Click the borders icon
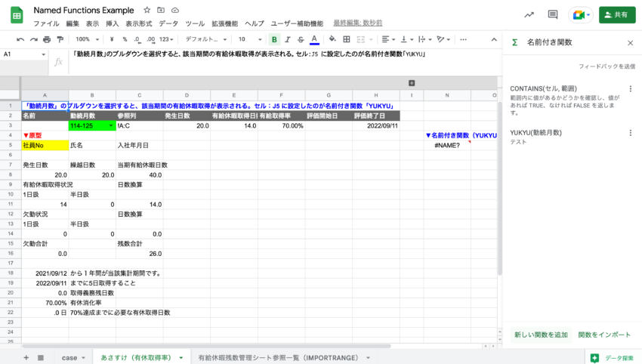This screenshot has width=642, height=364. tap(348, 39)
